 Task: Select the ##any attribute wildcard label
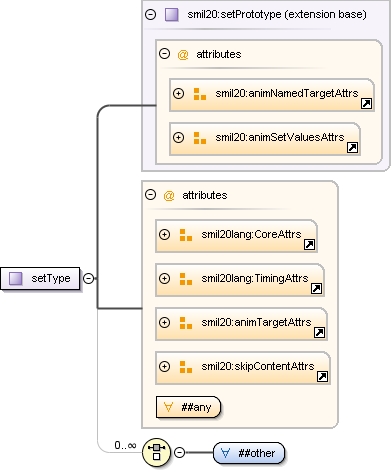[196, 407]
